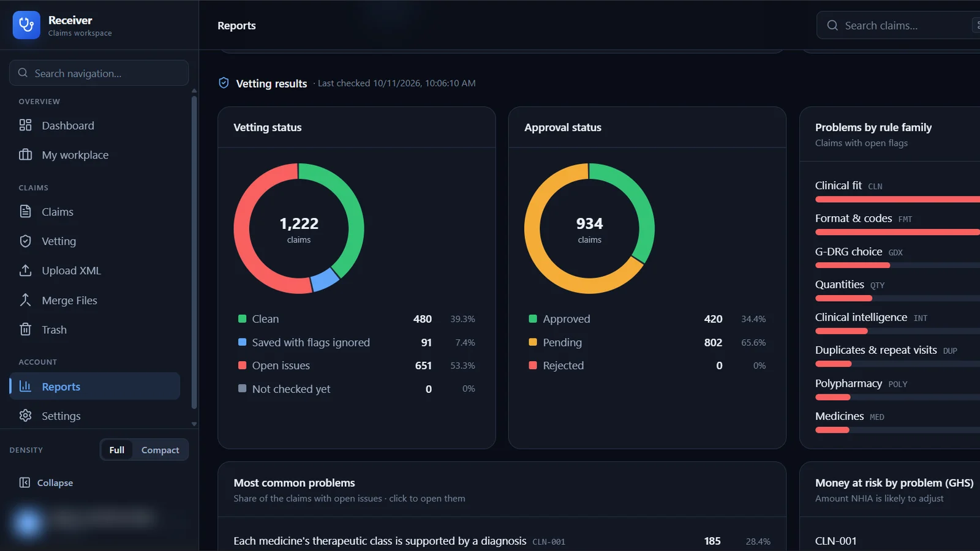Viewport: 980px width, 551px height.
Task: Switch density to Compact
Action: [x=160, y=450]
